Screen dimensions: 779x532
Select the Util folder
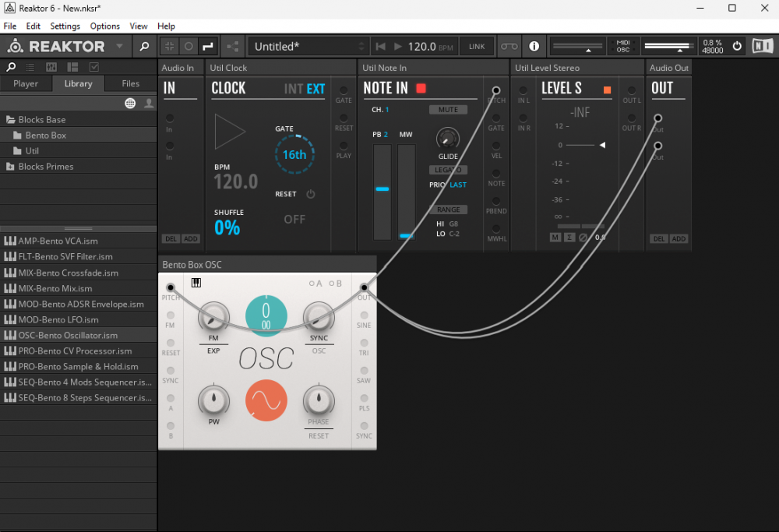point(78,151)
